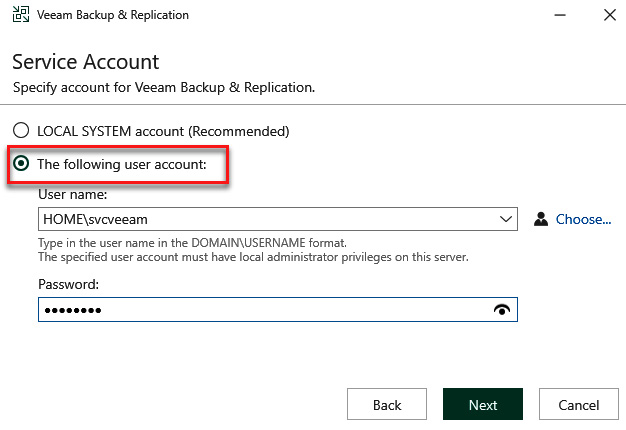Screen dimensions: 626x430
Task: Click the user silhouette icon beside Choose
Action: tap(541, 219)
